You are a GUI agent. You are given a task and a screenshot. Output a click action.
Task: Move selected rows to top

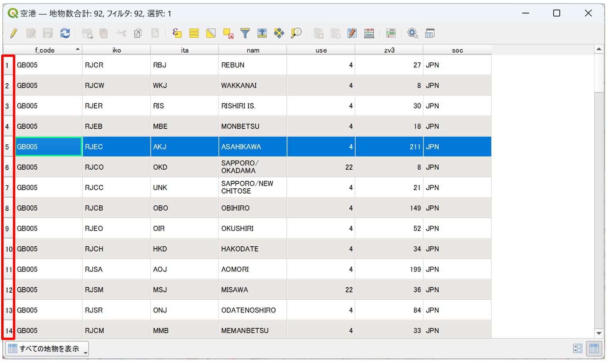pos(262,33)
